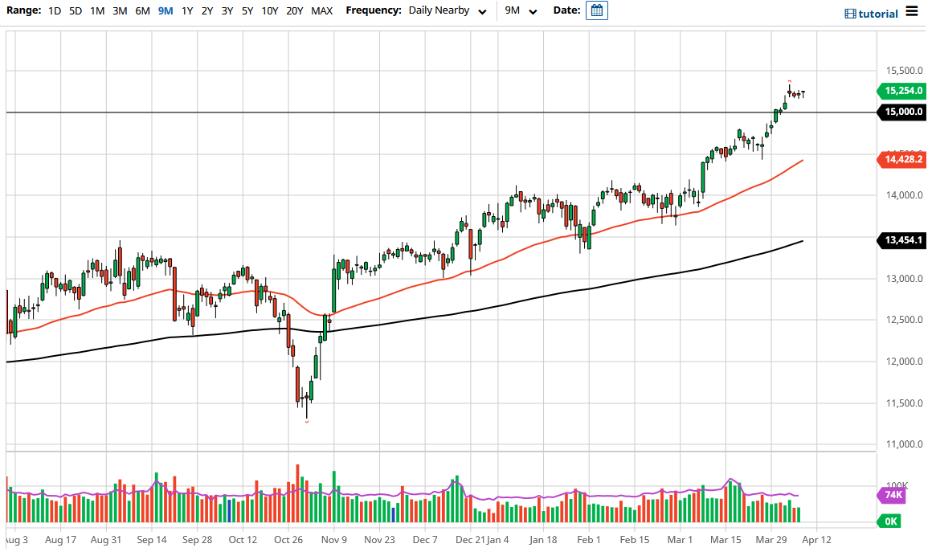This screenshot has width=932, height=560.
Task: Select the 20Y range
Action: click(294, 11)
